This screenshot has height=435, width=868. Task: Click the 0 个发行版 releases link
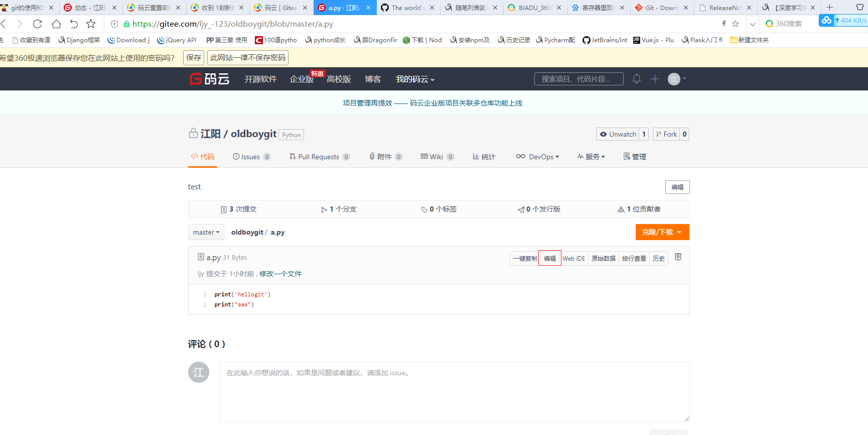pos(539,209)
